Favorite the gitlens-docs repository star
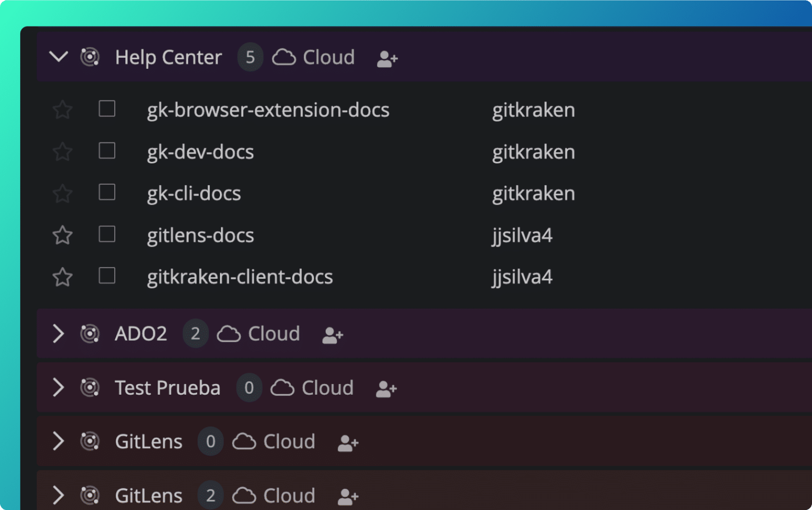This screenshot has width=812, height=510. point(62,235)
